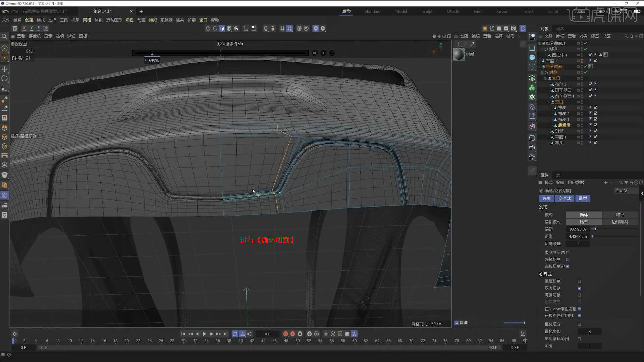Enable 镜像切割 checkbox

point(579,295)
